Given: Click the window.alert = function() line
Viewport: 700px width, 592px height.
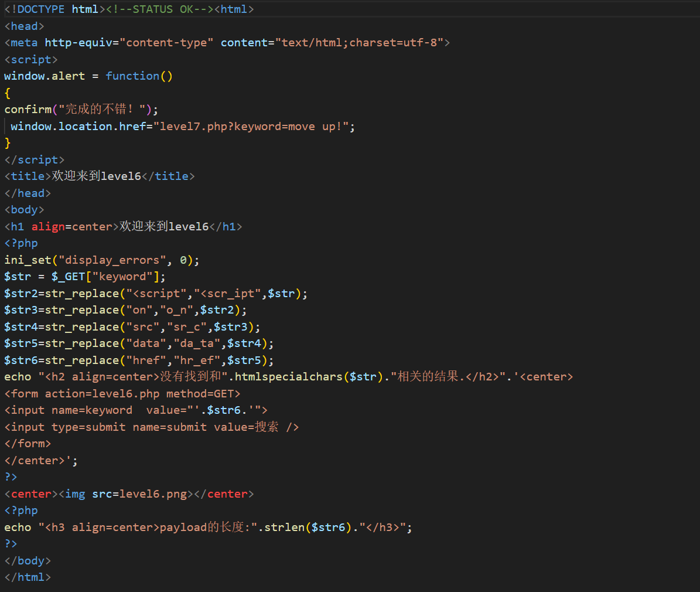Looking at the screenshot, I should (88, 76).
